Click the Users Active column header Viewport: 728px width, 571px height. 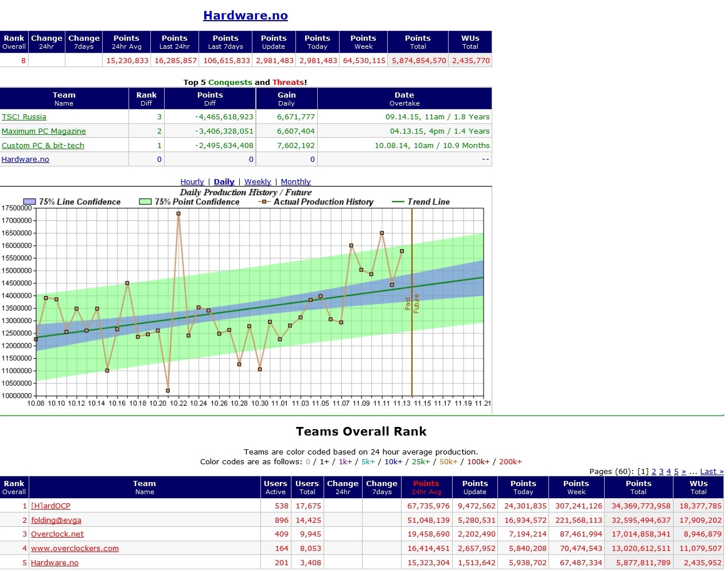click(x=275, y=487)
